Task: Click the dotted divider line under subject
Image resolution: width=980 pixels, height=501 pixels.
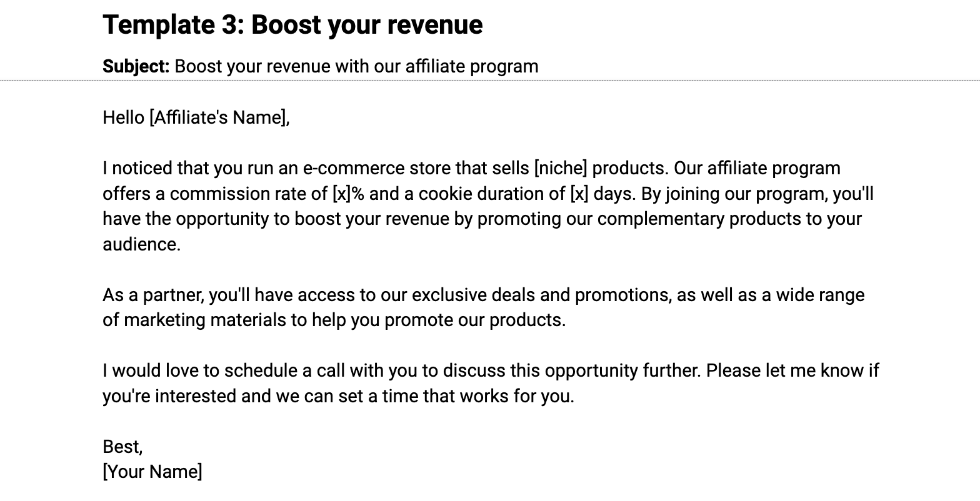Action: tap(490, 81)
